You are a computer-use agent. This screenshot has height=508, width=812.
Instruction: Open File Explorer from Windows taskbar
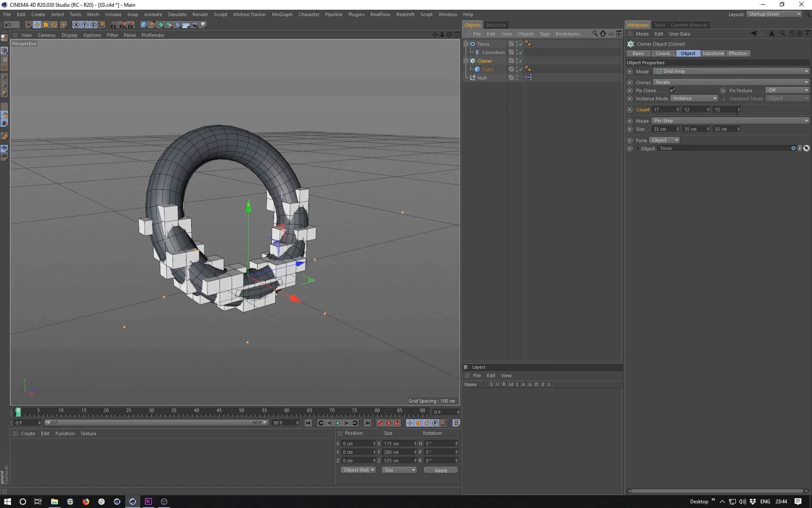[x=54, y=502]
